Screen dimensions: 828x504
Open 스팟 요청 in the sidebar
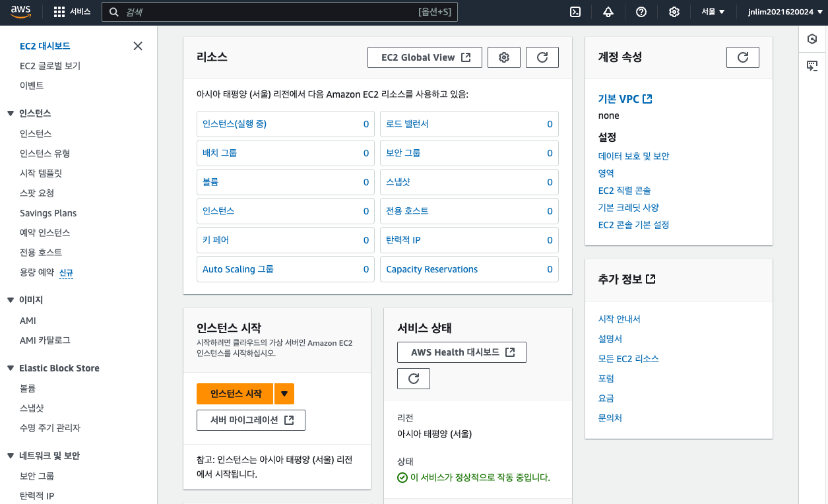point(37,193)
